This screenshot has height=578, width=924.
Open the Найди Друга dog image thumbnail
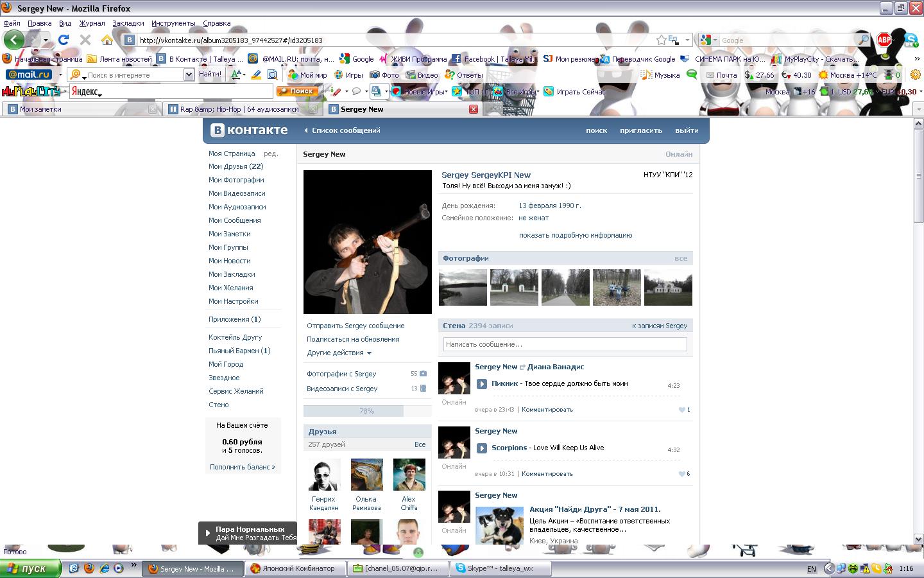tap(499, 525)
